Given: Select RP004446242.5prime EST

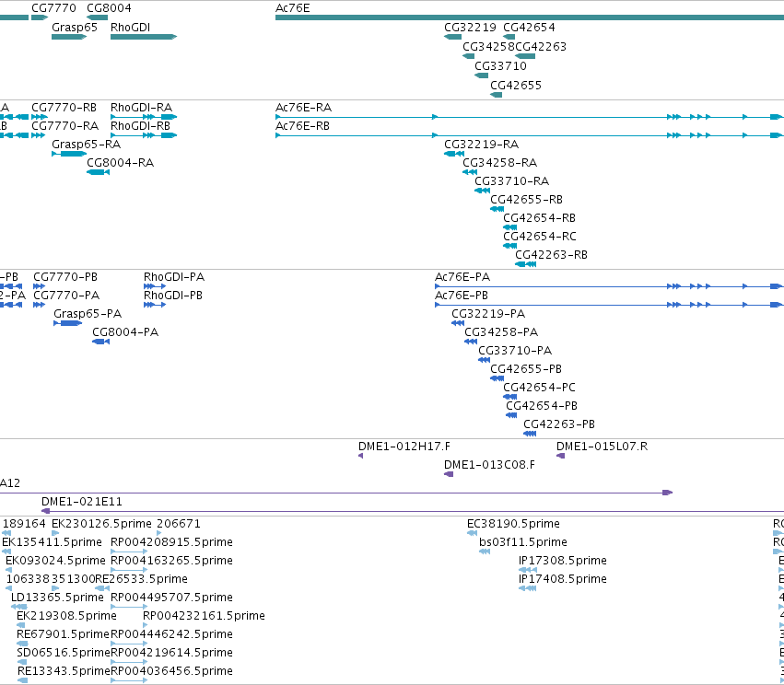Looking at the screenshot, I should 171,634.
